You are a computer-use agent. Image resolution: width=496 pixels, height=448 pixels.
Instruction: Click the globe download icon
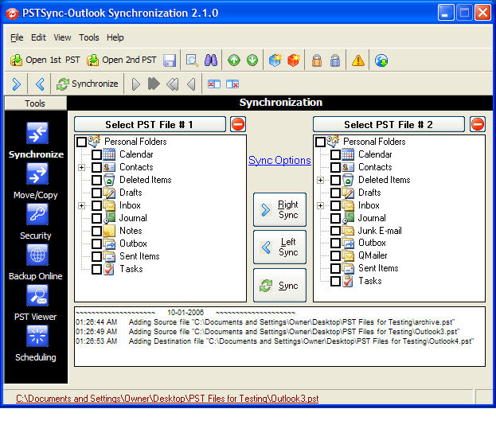[381, 60]
